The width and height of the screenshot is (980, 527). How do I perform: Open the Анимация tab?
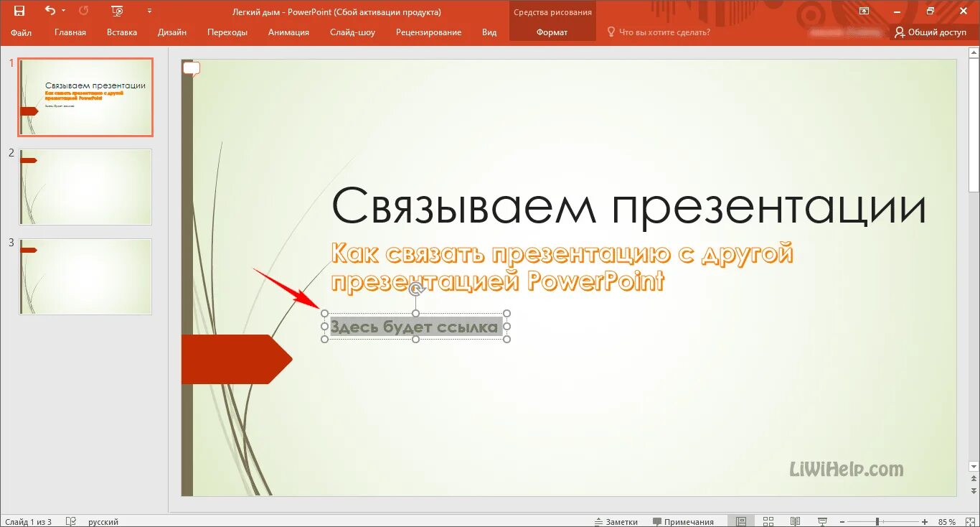coord(288,32)
